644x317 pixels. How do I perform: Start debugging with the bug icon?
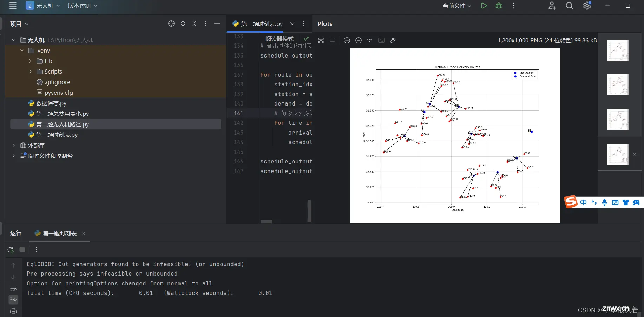[x=499, y=6]
